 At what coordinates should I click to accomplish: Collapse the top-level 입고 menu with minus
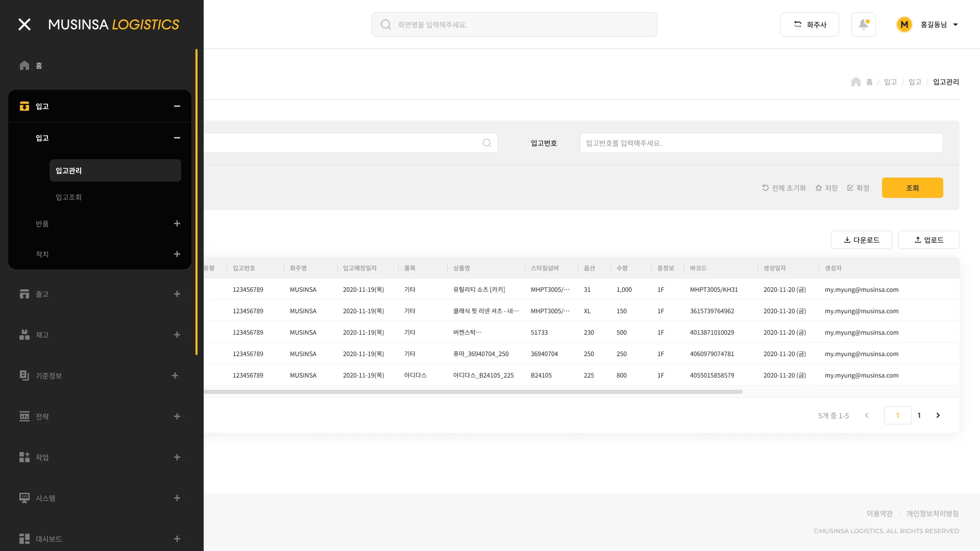[x=177, y=106]
